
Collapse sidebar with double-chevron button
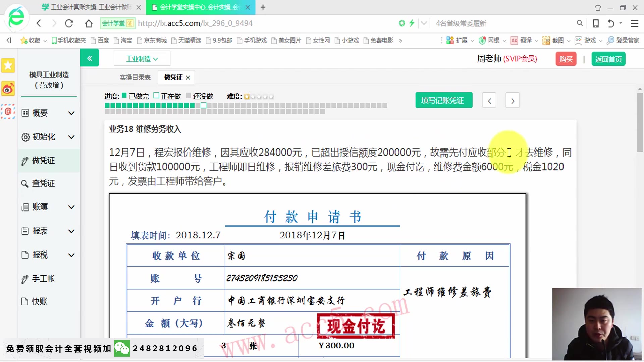coord(90,58)
